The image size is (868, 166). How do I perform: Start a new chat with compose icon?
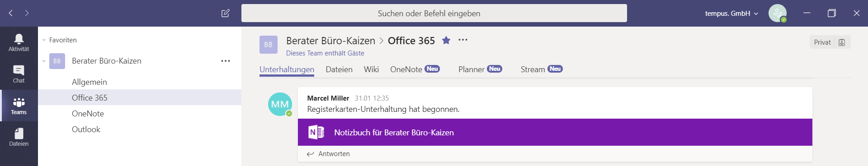pyautogui.click(x=225, y=13)
